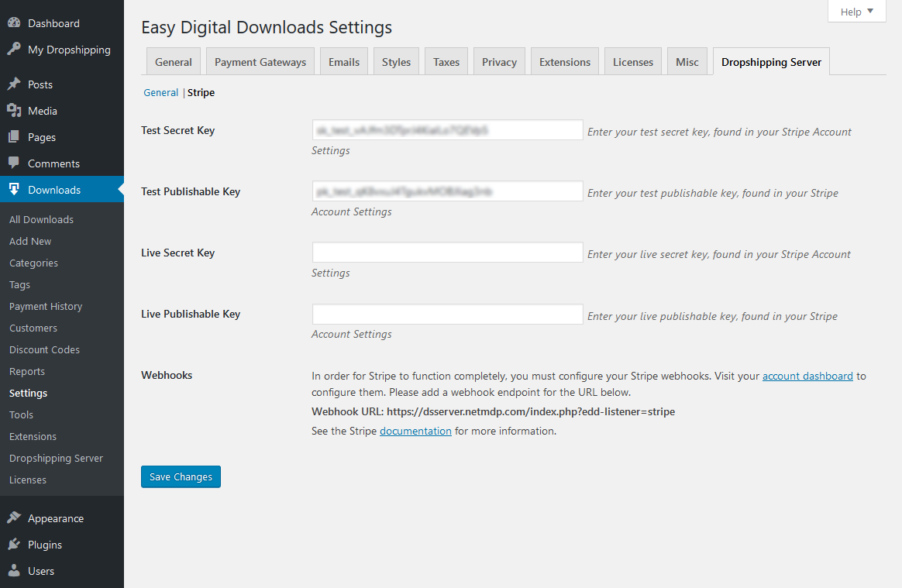
Task: Open Tags under Downloads
Action: click(19, 285)
